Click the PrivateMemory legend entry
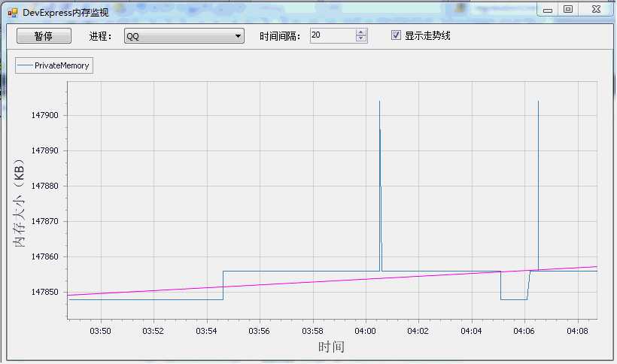617x364 pixels. pyautogui.click(x=54, y=65)
